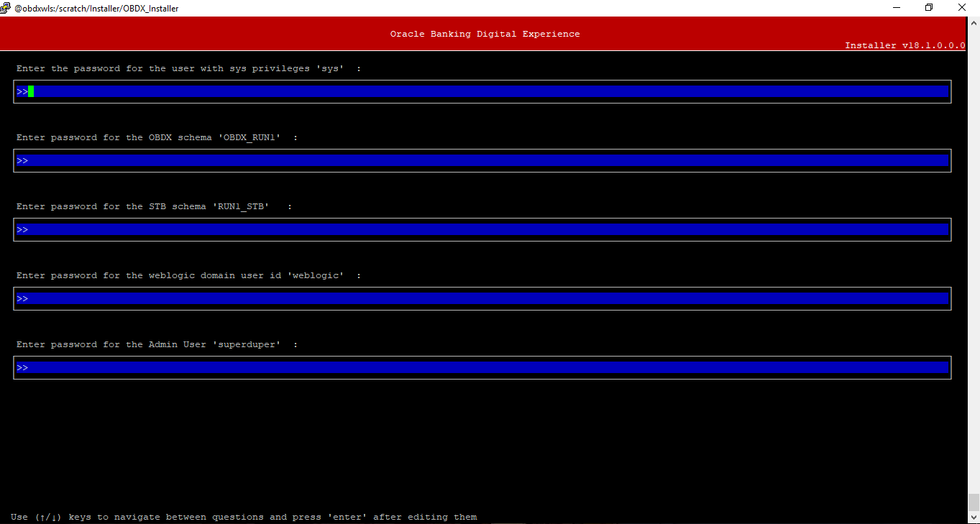Click the 'Enter password for the OBDX schema' prompt
Image resolution: width=980 pixels, height=524 pixels.
[x=157, y=137]
